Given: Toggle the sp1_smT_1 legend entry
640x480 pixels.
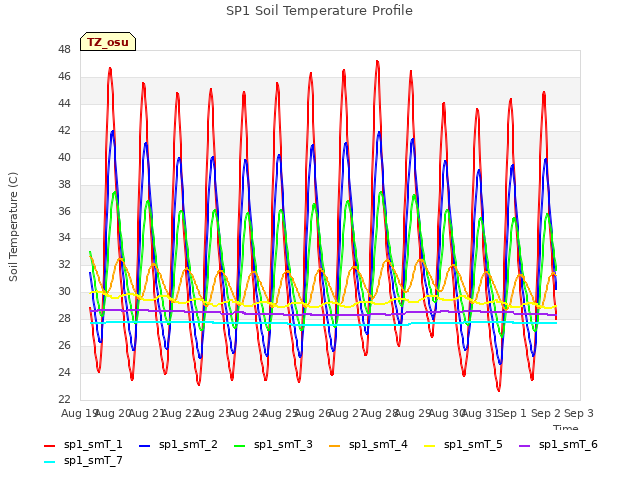Looking at the screenshot, I should click(83, 444).
